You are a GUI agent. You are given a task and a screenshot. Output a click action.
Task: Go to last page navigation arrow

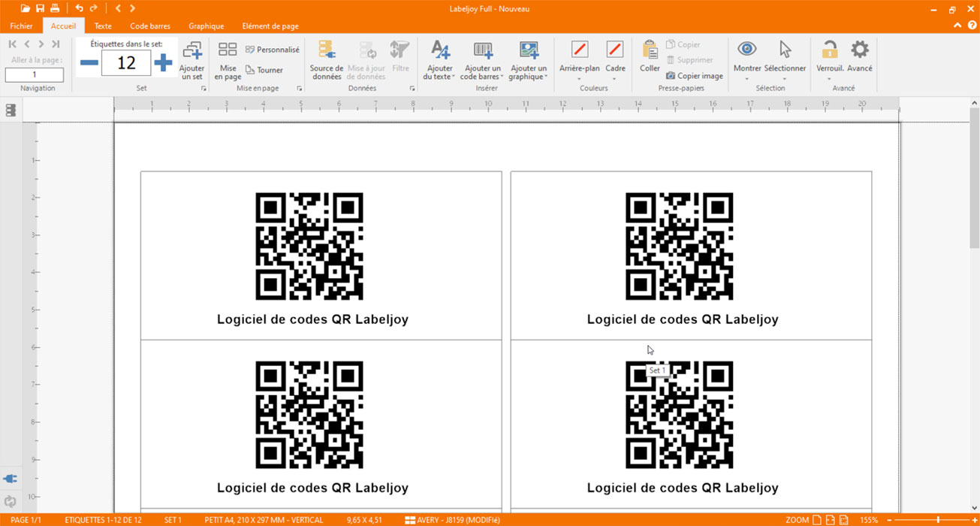click(55, 44)
